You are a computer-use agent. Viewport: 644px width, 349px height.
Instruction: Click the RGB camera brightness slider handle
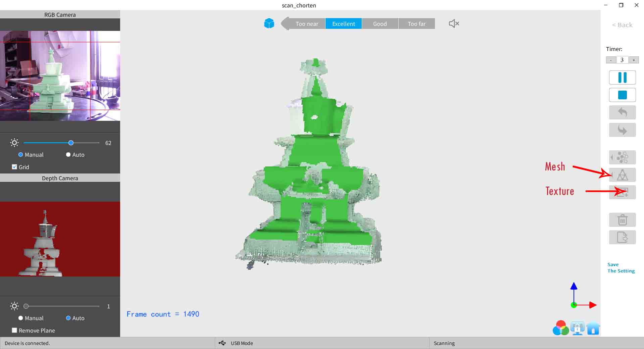[x=71, y=143]
